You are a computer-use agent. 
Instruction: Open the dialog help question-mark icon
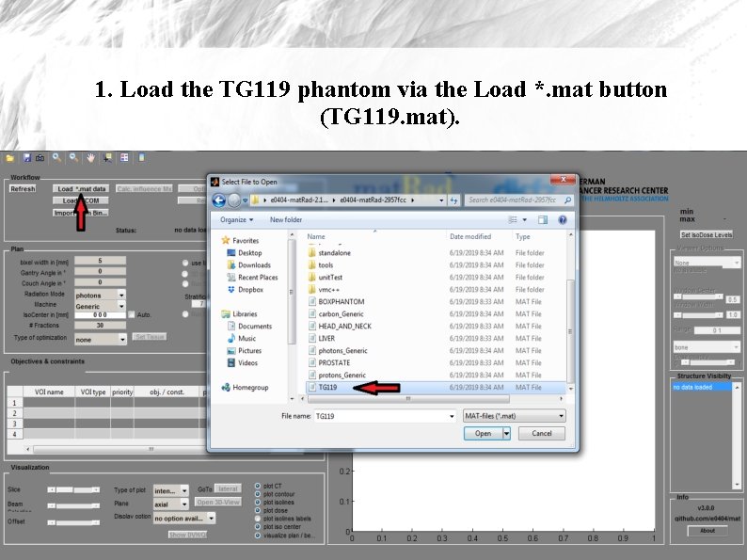(x=563, y=219)
